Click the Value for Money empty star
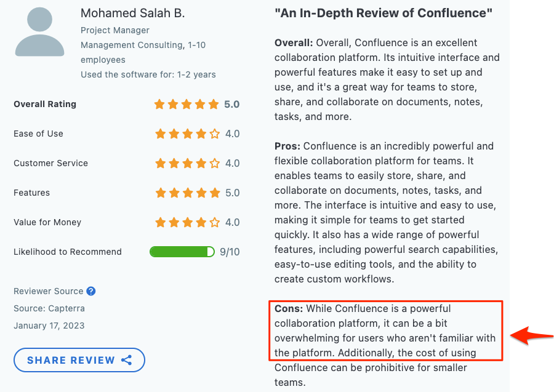The height and width of the screenshot is (392, 554). tap(214, 223)
